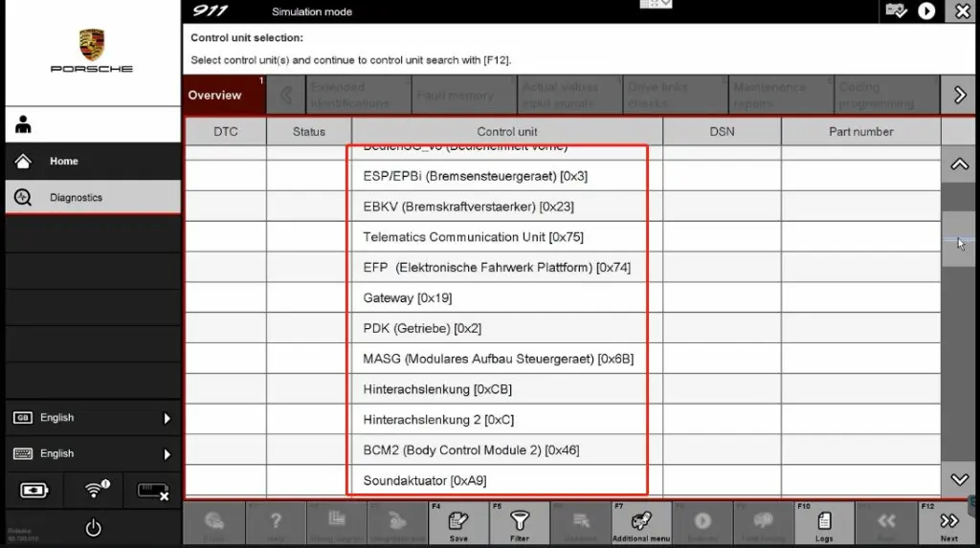
Task: Go to Home in the sidebar
Action: tap(93, 162)
